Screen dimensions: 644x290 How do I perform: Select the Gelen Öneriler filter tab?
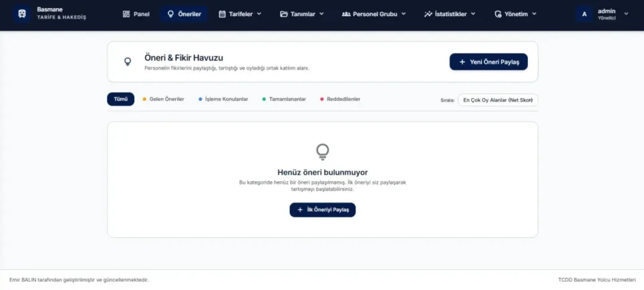click(x=164, y=99)
